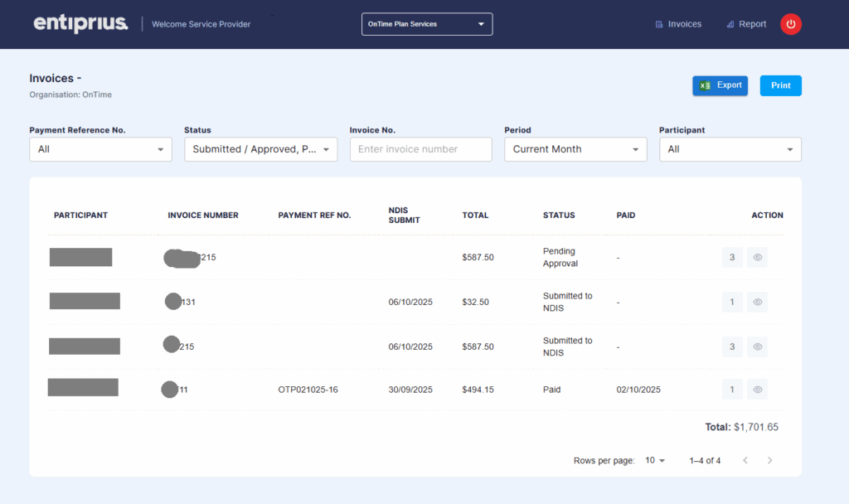View the Pending Approval invoice eye icon
This screenshot has width=849, height=504.
757,258
